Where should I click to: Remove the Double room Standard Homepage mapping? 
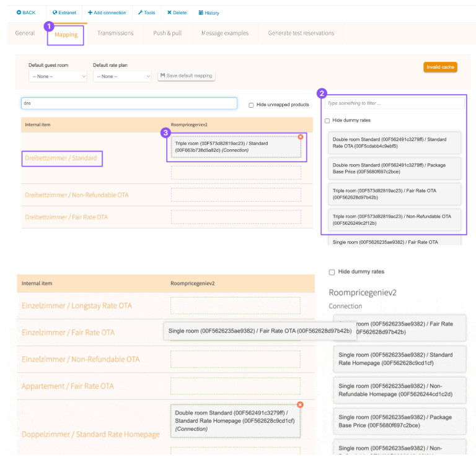coord(300,405)
